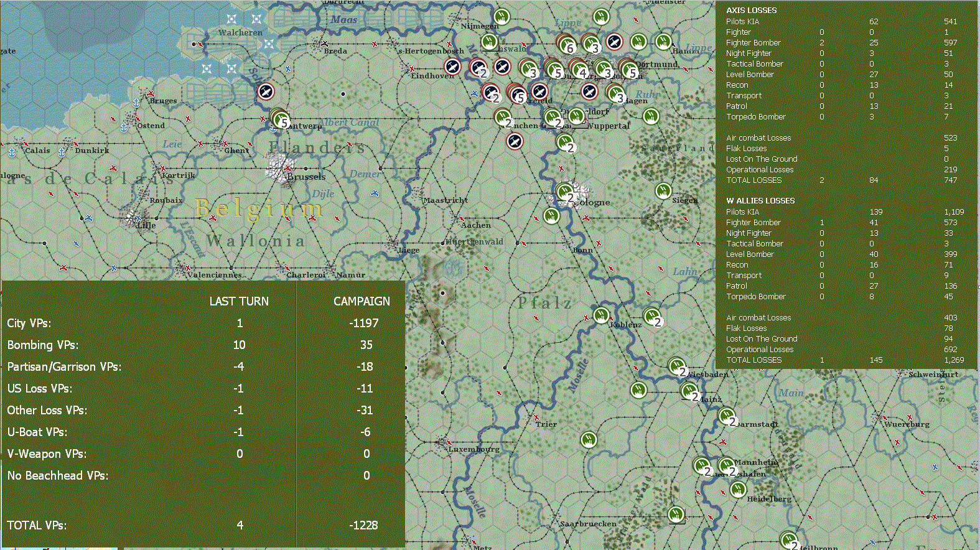Click the No Beachhead VPs label
Viewport: 980px width, 550px height.
[58, 475]
